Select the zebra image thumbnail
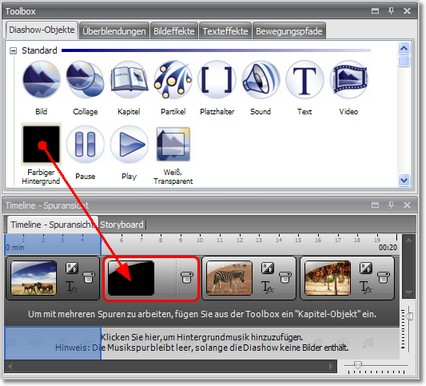The image size is (426, 386). [x=229, y=278]
